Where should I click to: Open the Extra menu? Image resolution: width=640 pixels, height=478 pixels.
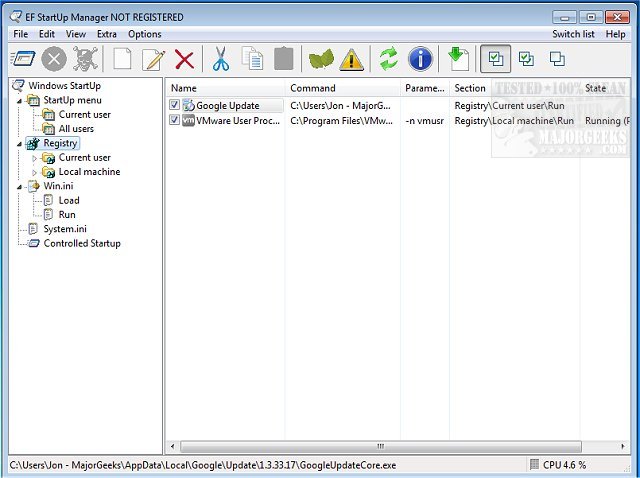pyautogui.click(x=106, y=34)
